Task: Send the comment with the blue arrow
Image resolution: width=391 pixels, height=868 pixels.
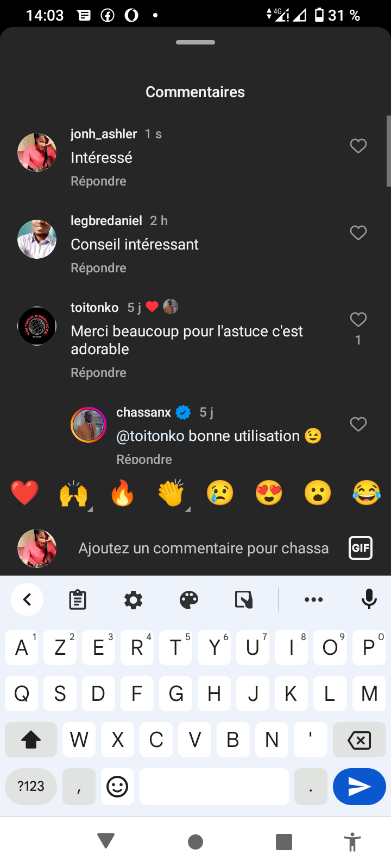Action: [359, 786]
